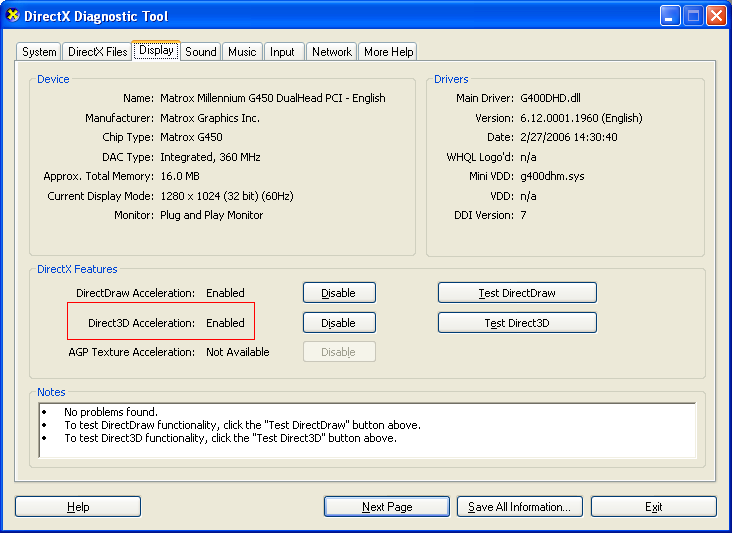This screenshot has width=732, height=533.
Task: Click driver version 6.12.0001.1960 text
Action: coord(581,118)
